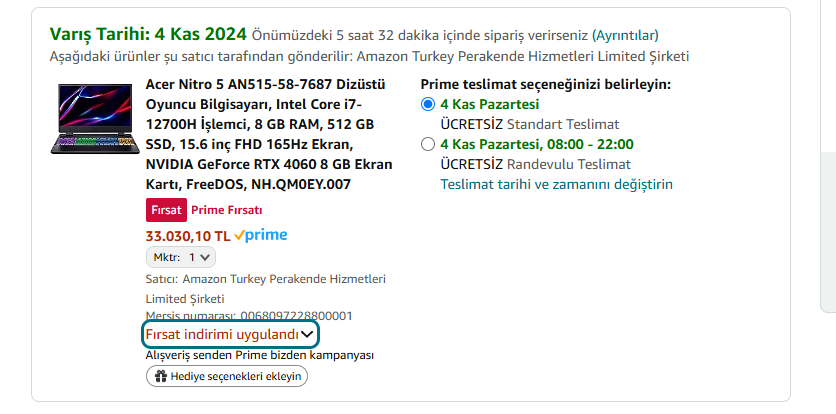Click Alışveriş senden Prime bizden kampanyası text

pos(260,355)
